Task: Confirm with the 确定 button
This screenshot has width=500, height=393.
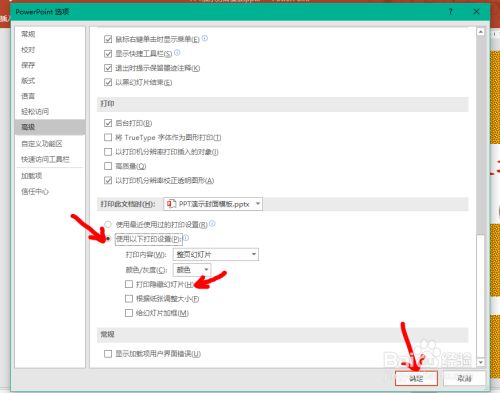Action: click(416, 378)
